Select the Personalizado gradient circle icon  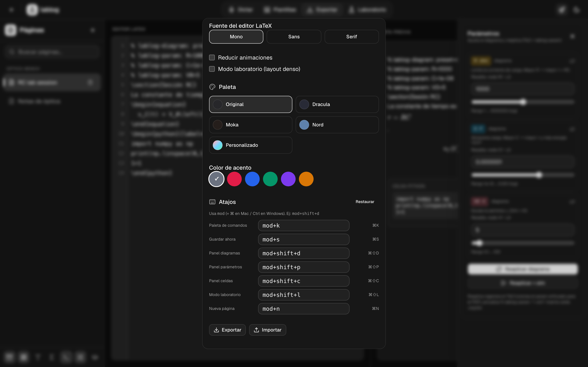pos(217,145)
